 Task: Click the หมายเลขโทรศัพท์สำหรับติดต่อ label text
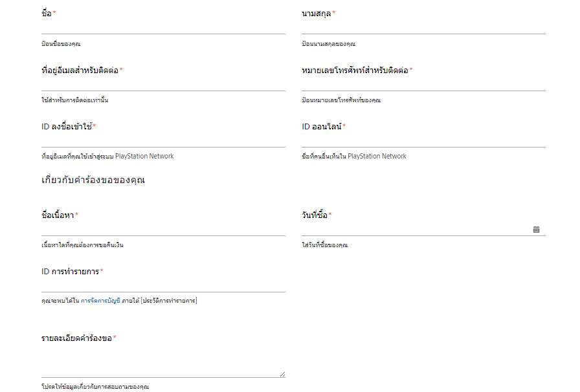[355, 70]
